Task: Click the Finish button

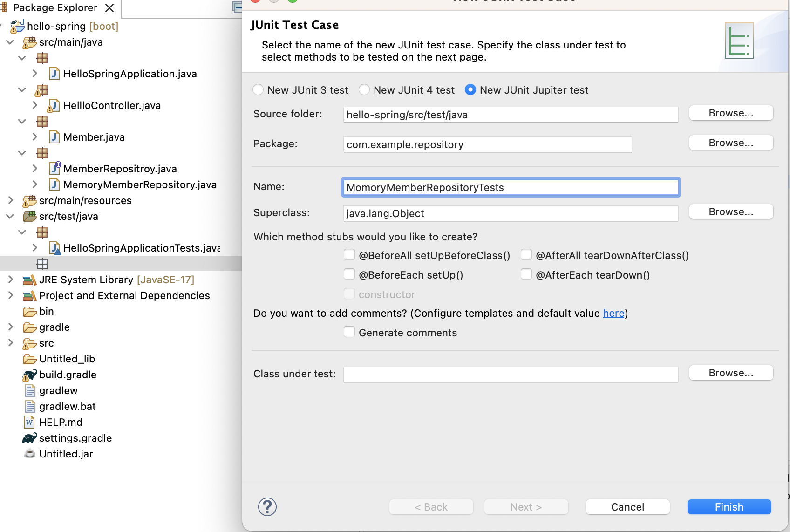Action: point(729,507)
